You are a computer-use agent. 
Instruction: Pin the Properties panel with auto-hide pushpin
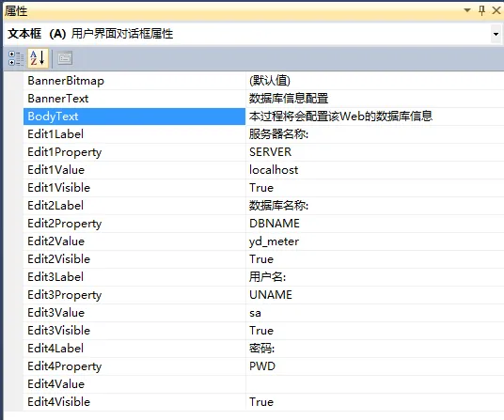click(x=481, y=10)
